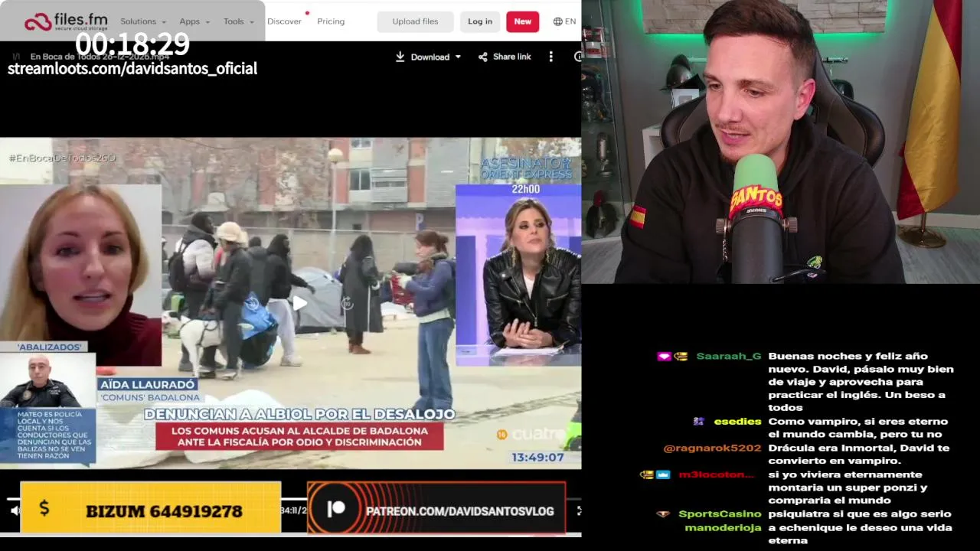Click chat username Saaraah_G
This screenshot has width=980, height=551.
tap(728, 357)
